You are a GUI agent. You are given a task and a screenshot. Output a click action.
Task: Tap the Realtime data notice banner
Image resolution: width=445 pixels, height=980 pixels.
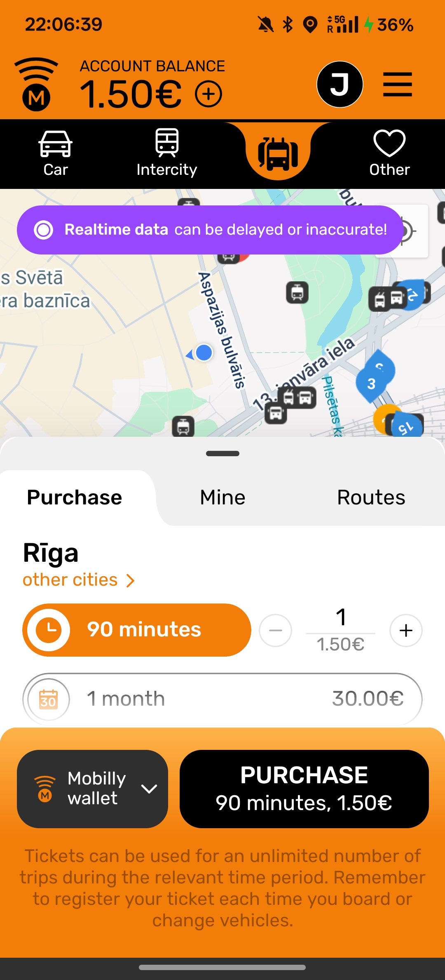click(x=210, y=230)
